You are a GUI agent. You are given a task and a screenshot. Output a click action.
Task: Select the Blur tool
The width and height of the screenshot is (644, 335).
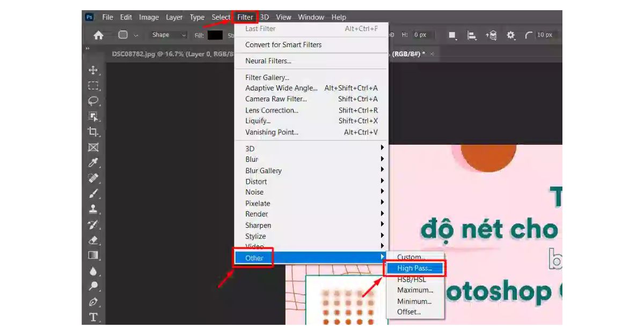[x=93, y=271]
